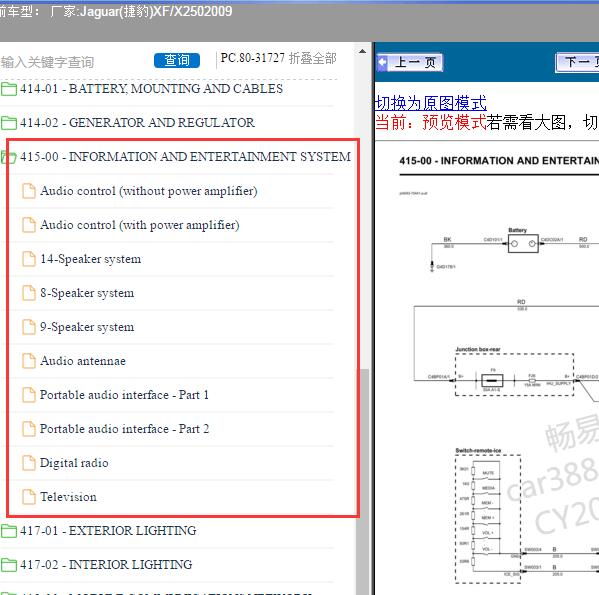Focus the keyword search input field
The image size is (599, 595).
click(x=74, y=61)
